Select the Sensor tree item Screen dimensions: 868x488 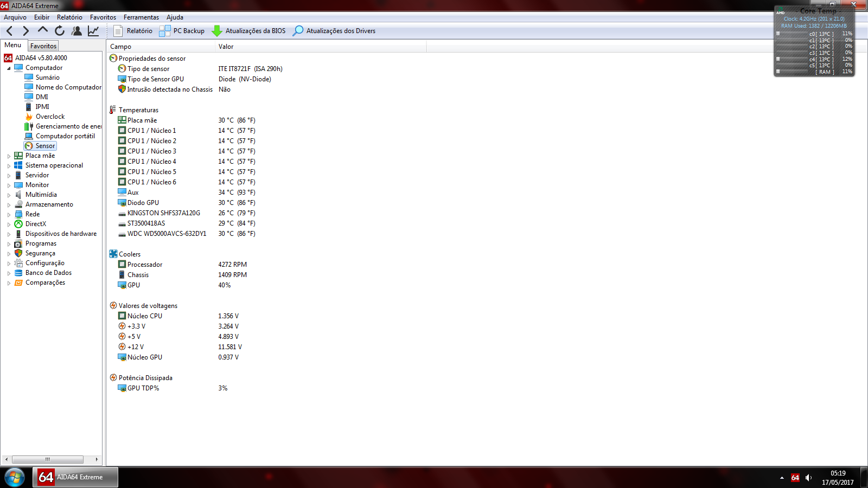(x=46, y=146)
